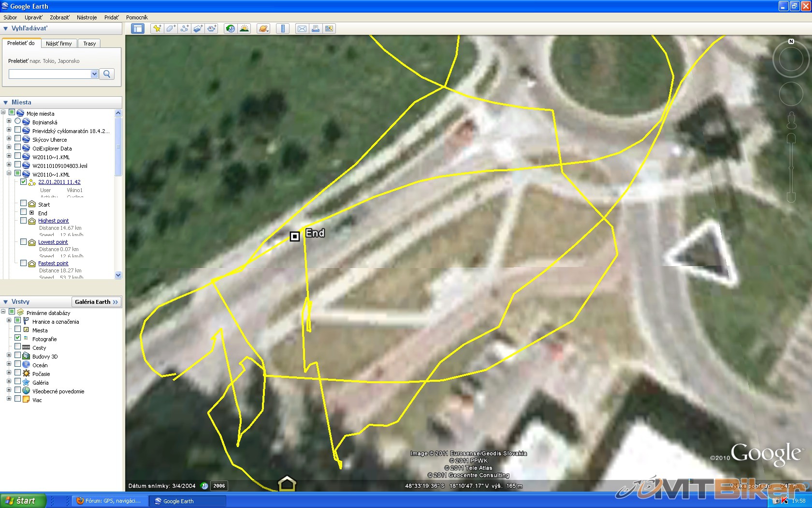Toggle the sidebar panel button

[x=138, y=29]
